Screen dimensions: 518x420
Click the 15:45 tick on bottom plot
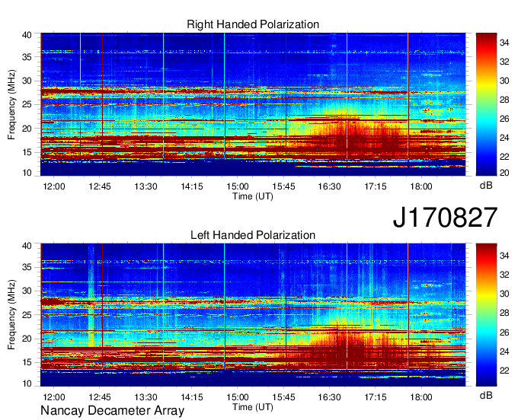283,397
